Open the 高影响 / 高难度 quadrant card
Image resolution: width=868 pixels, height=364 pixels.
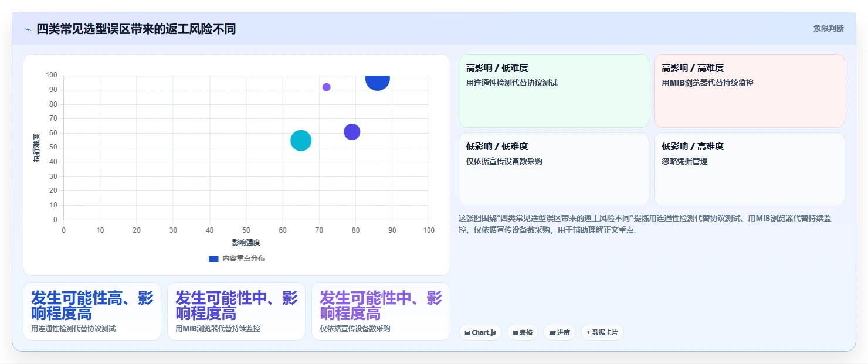(749, 91)
